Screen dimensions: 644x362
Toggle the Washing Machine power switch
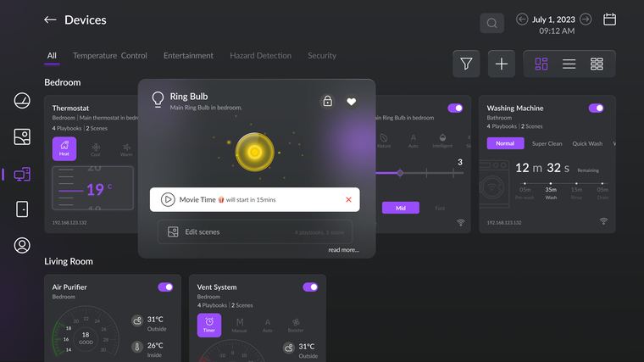tap(596, 108)
